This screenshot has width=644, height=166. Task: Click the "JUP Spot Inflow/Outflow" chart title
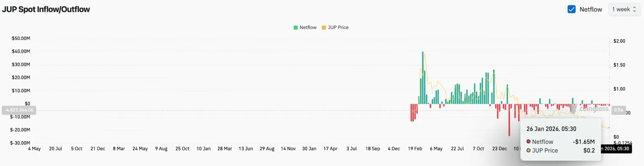[46, 9]
